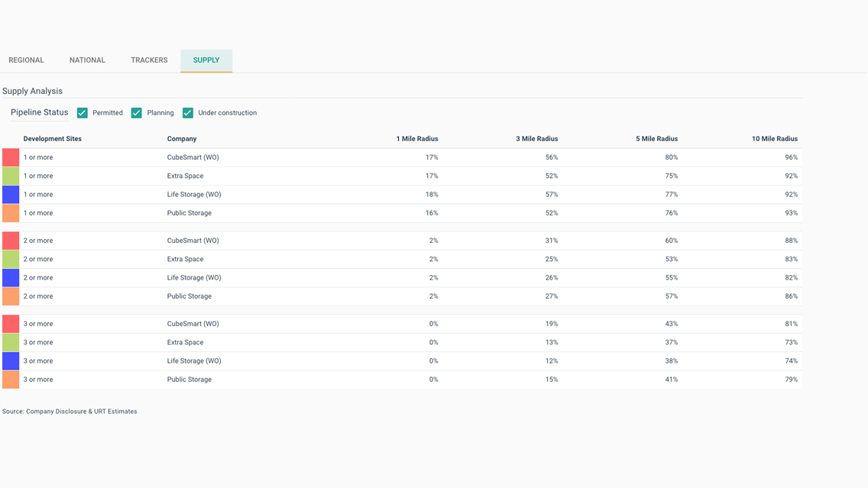Click the 38% value for Life Storage
This screenshot has height=488, width=868.
[x=672, y=360]
